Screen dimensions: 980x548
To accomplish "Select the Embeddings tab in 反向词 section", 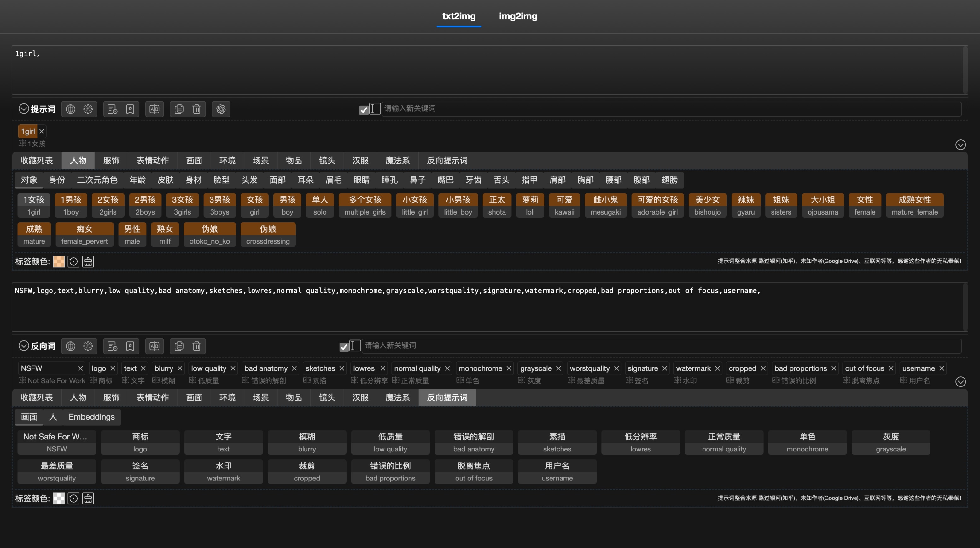I will (x=91, y=416).
